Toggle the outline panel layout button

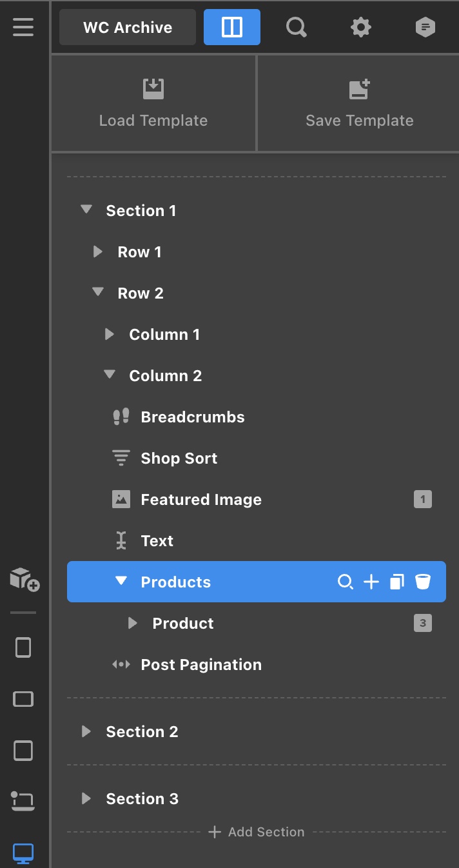pos(232,27)
